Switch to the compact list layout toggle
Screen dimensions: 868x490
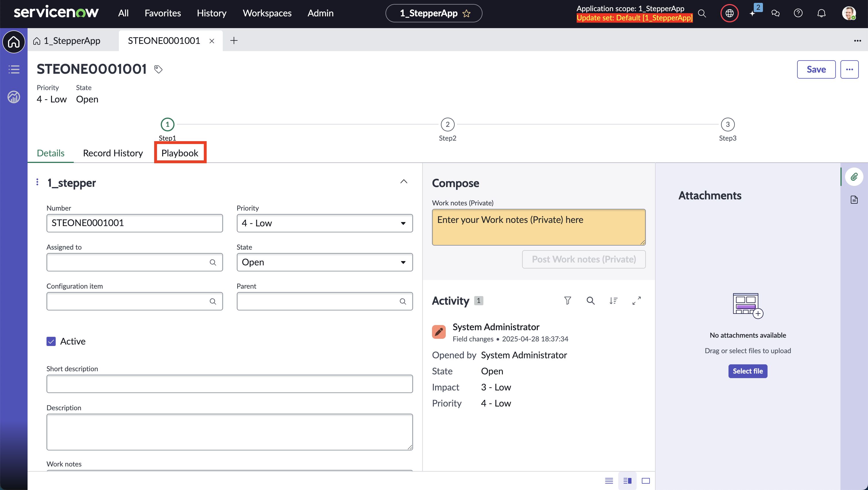[609, 481]
